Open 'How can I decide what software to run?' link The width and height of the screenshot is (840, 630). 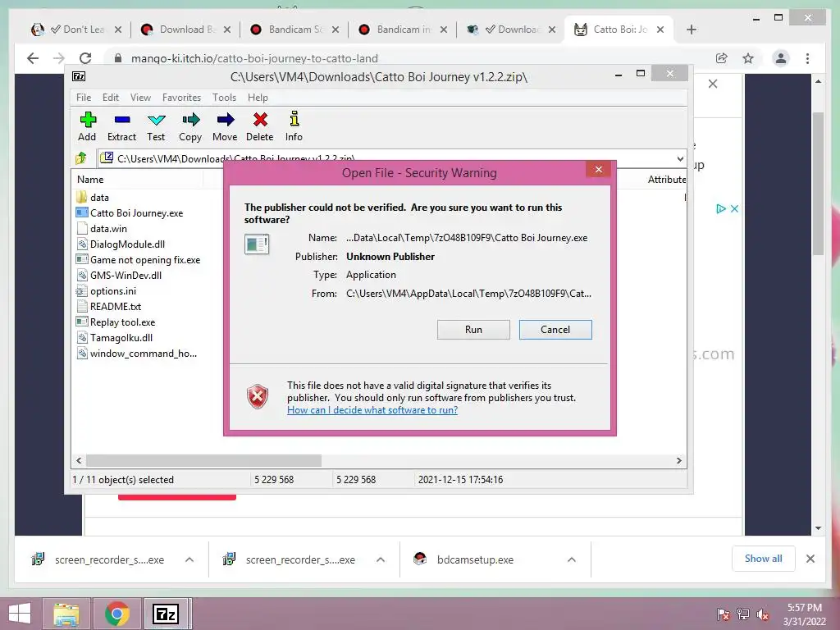[372, 410]
